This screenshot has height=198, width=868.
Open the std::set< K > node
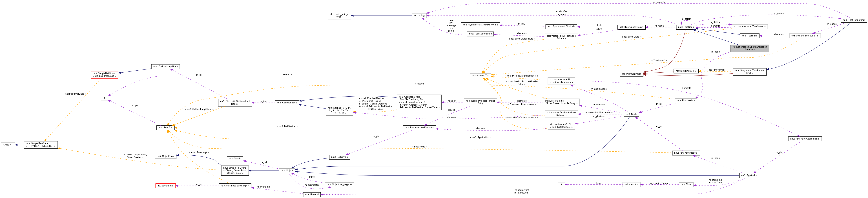pos(631,184)
